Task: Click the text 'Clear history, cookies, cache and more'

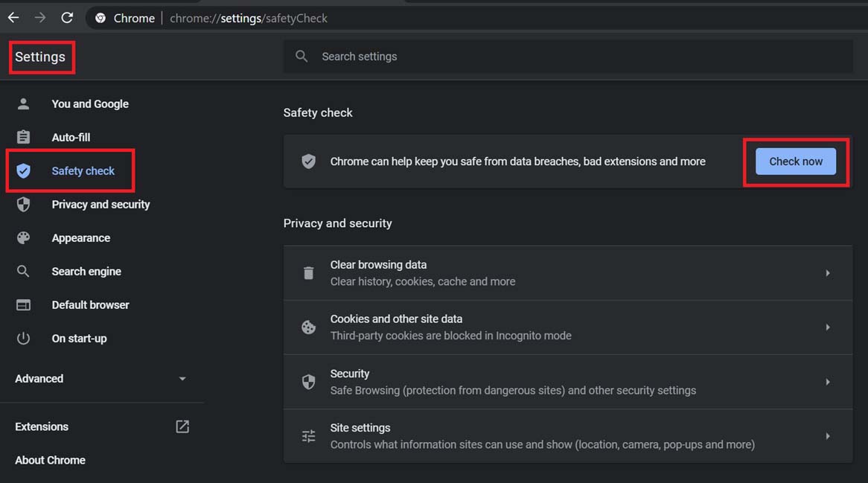Action: point(423,281)
